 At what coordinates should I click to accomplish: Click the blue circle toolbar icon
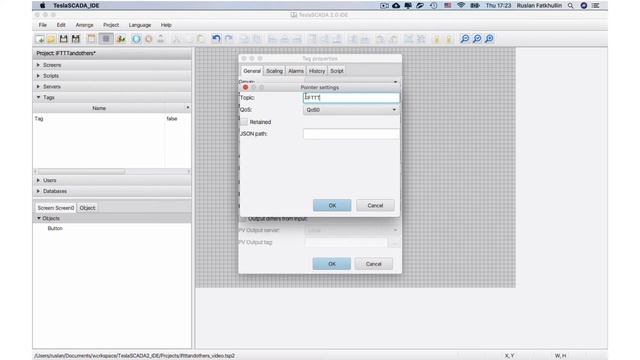click(136, 39)
